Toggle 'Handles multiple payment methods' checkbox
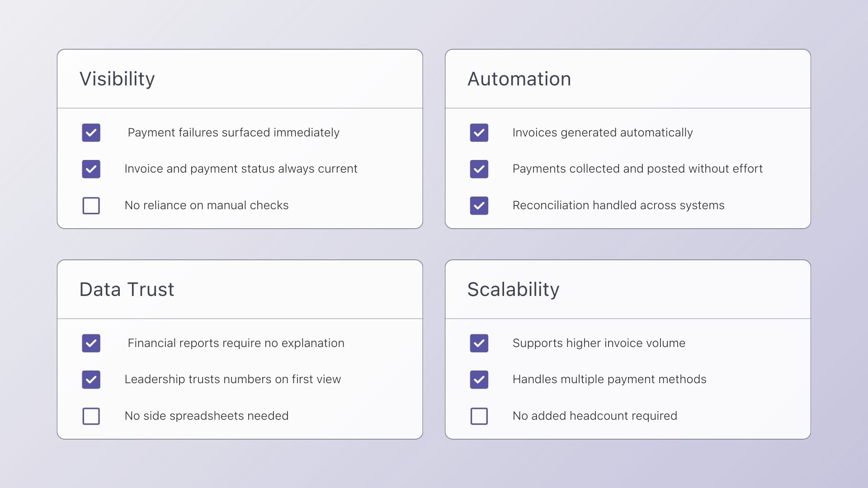 coord(479,380)
